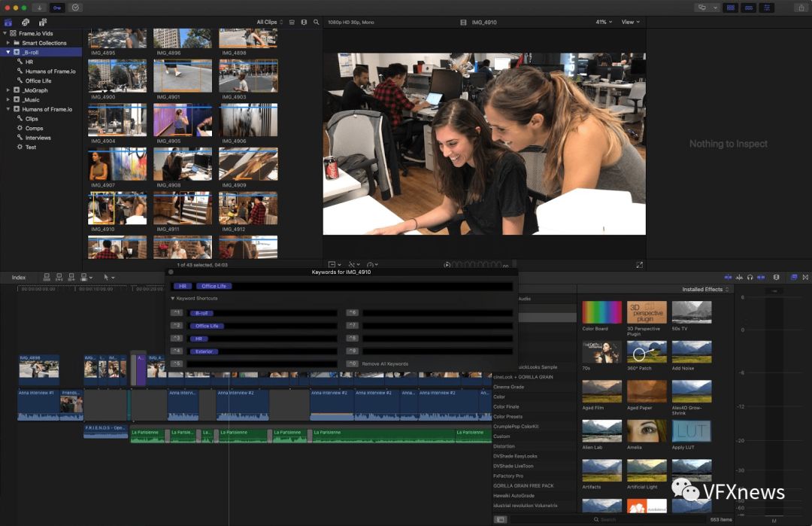The height and width of the screenshot is (526, 812).
Task: Toggle the Inspector panel visibility button
Action: (x=767, y=8)
